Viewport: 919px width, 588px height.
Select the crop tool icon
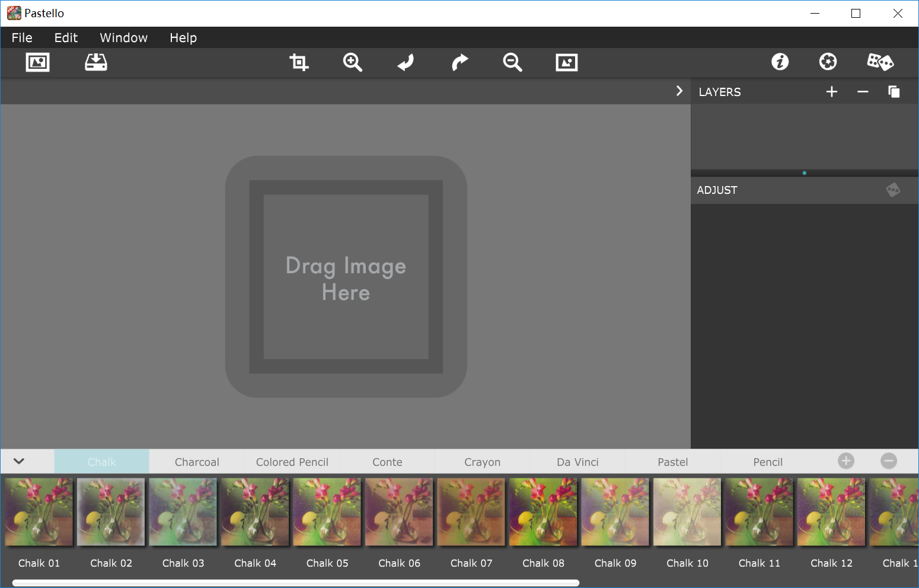pyautogui.click(x=299, y=62)
